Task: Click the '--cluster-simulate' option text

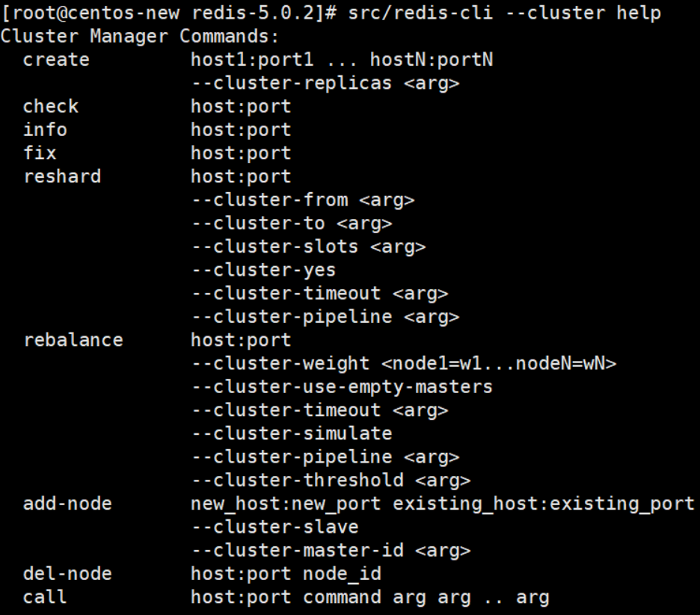Action: [x=292, y=433]
